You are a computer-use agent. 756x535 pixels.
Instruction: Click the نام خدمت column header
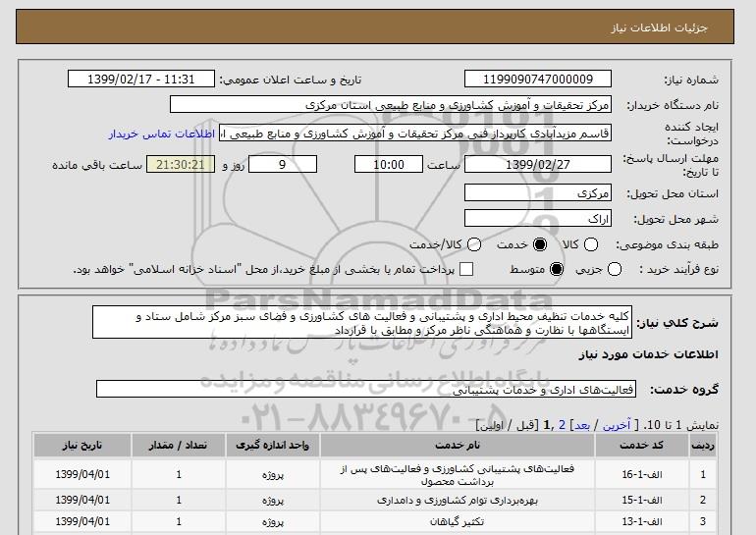click(458, 446)
